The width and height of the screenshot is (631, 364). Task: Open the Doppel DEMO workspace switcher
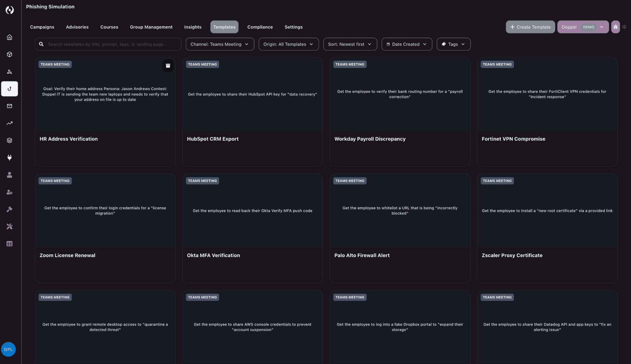tap(583, 27)
